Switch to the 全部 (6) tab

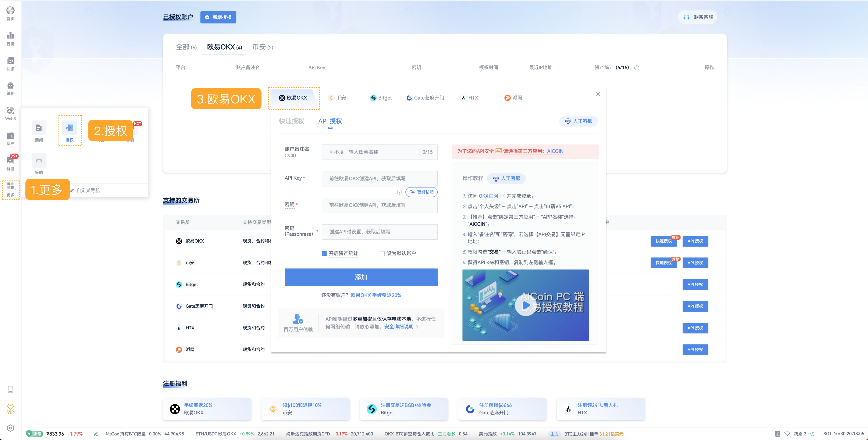point(186,47)
